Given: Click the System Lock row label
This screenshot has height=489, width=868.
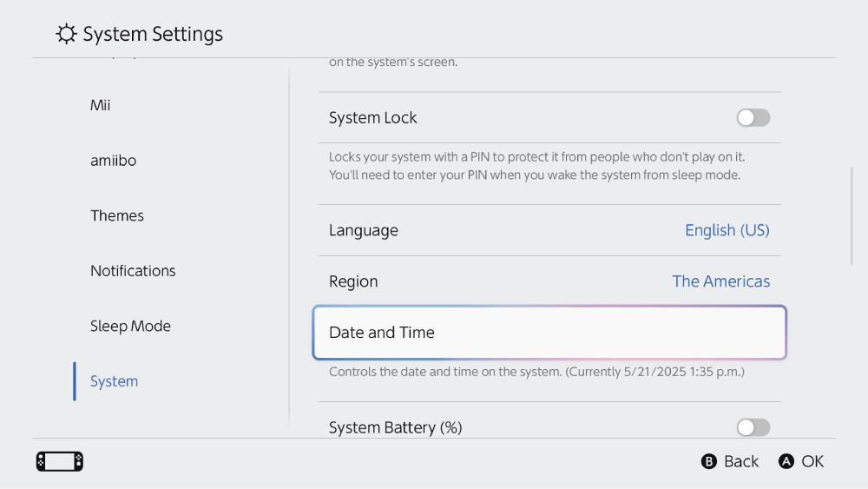Looking at the screenshot, I should point(373,118).
